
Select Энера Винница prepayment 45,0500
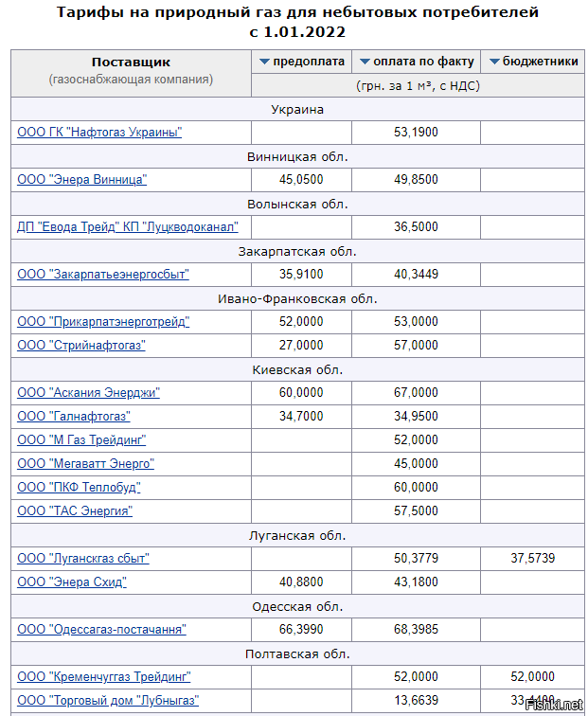pyautogui.click(x=301, y=179)
